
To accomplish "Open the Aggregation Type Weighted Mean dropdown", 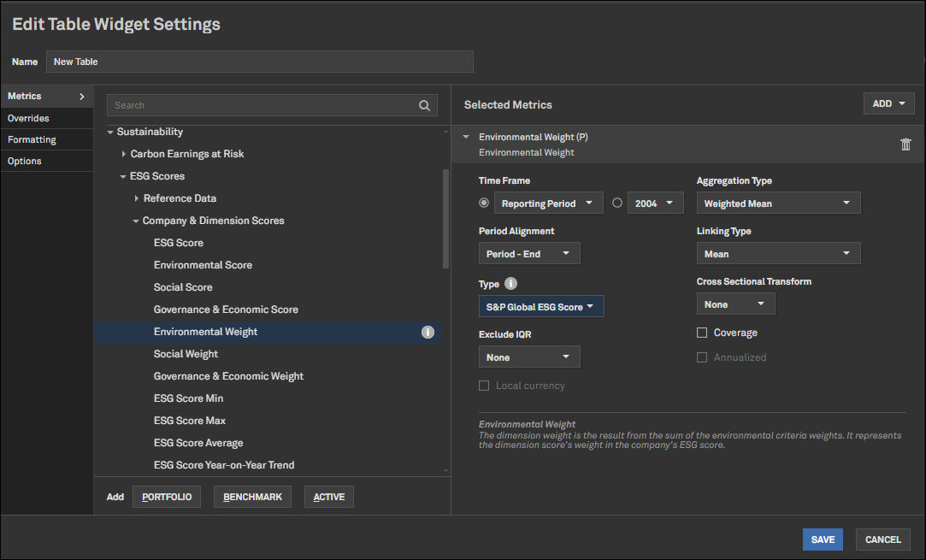I will click(x=778, y=203).
